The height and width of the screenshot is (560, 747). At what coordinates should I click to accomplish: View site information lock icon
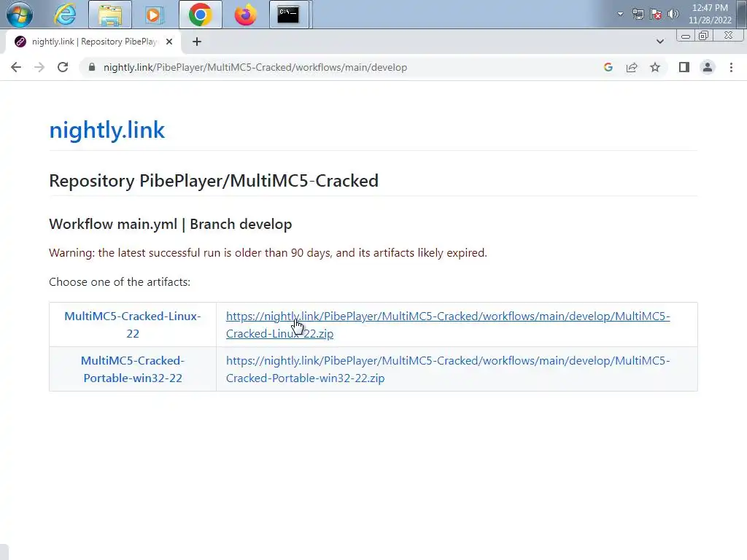click(x=92, y=67)
